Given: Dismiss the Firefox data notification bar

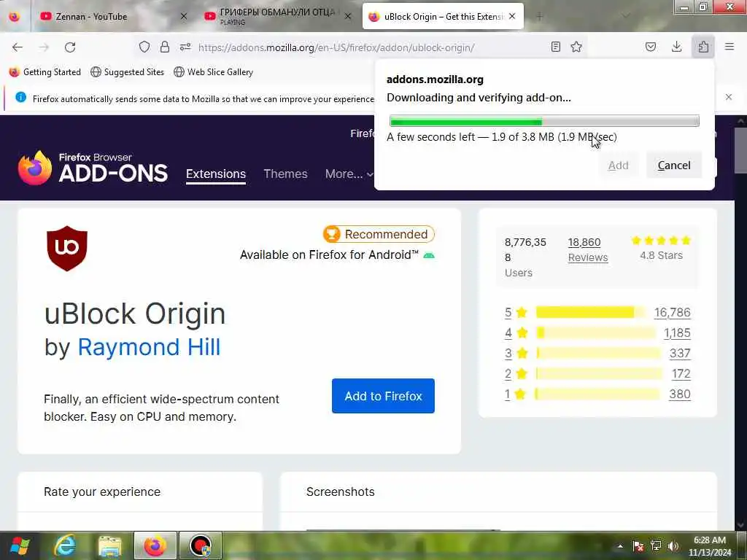Looking at the screenshot, I should 729,97.
